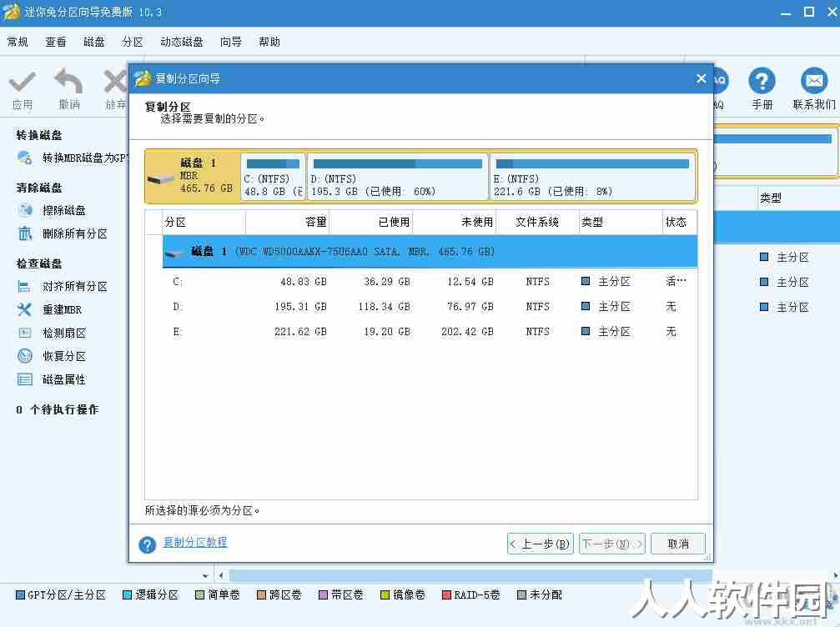Screen dimensions: 840x627
Task: Click 76.97 GB unused value for D:
Action: pyautogui.click(x=470, y=306)
